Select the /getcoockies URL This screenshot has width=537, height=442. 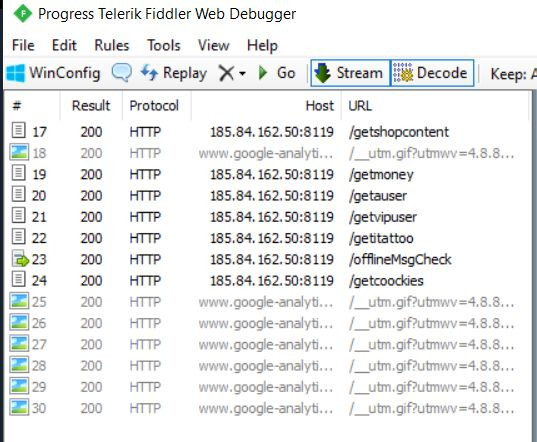click(386, 281)
